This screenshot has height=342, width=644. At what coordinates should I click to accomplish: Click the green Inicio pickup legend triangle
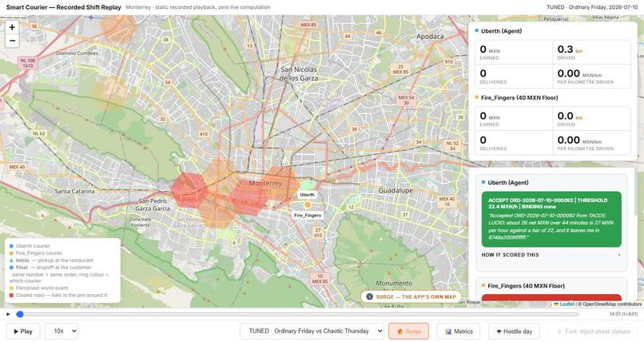pos(11,260)
